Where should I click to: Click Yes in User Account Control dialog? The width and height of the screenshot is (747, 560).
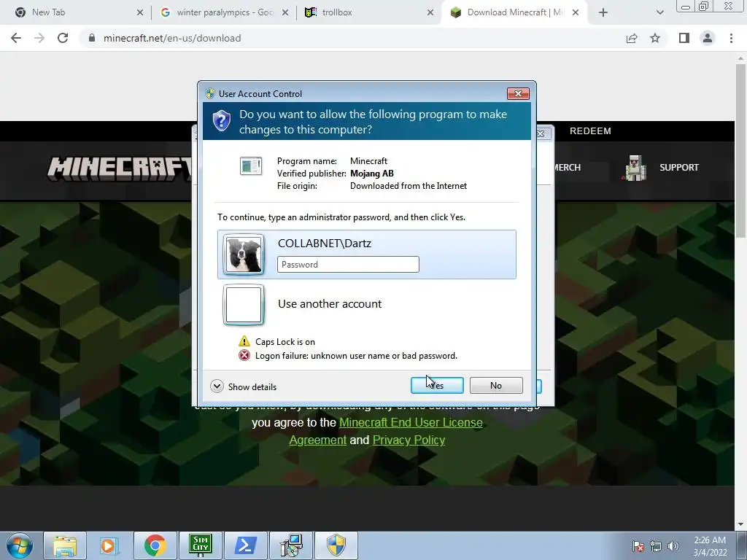[437, 385]
